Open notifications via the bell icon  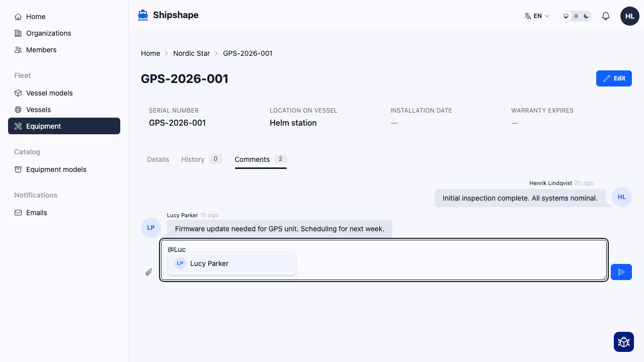pos(605,16)
